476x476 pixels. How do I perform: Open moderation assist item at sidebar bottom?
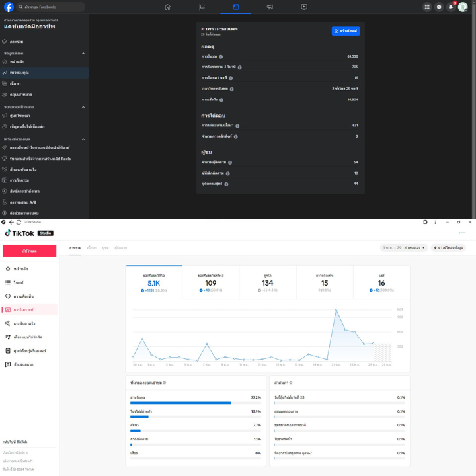point(45,213)
